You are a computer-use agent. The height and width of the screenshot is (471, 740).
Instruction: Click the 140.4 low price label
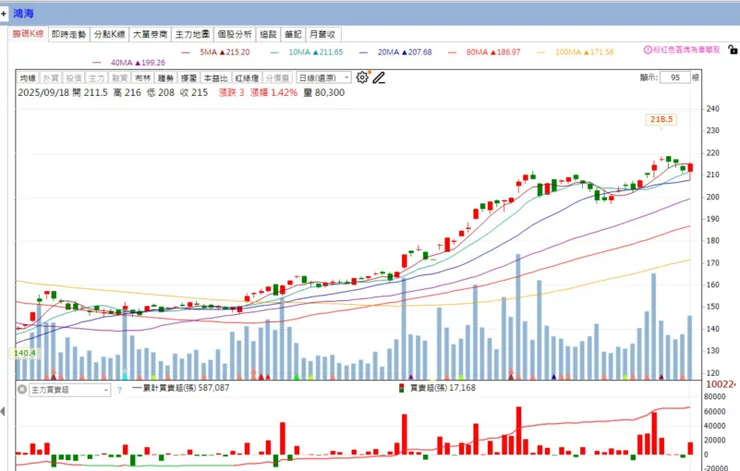pos(25,353)
